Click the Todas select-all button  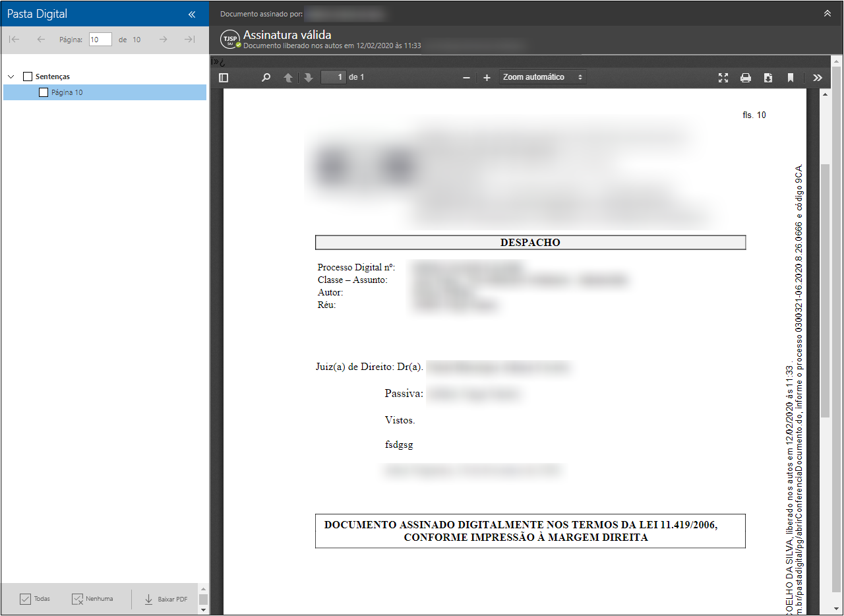[x=35, y=599]
